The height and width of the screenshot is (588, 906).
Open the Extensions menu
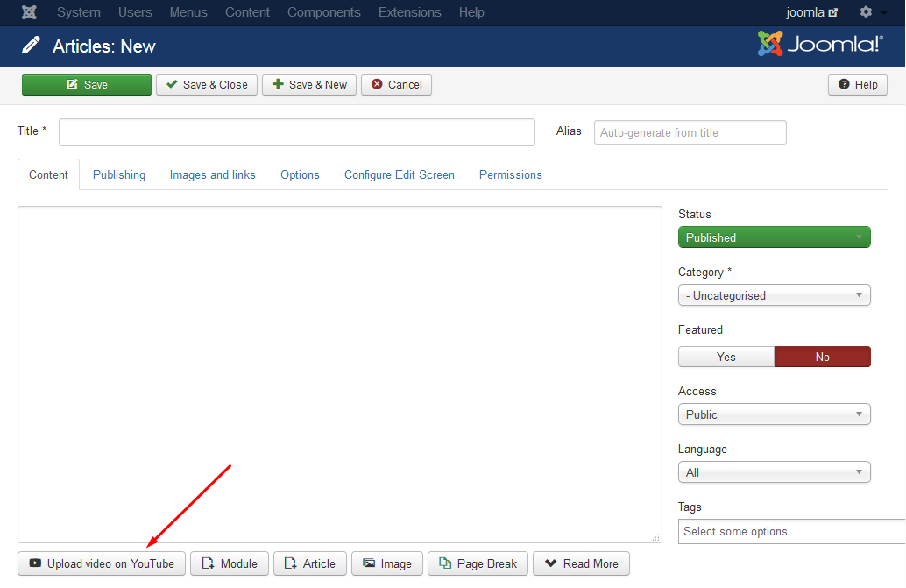coord(409,12)
